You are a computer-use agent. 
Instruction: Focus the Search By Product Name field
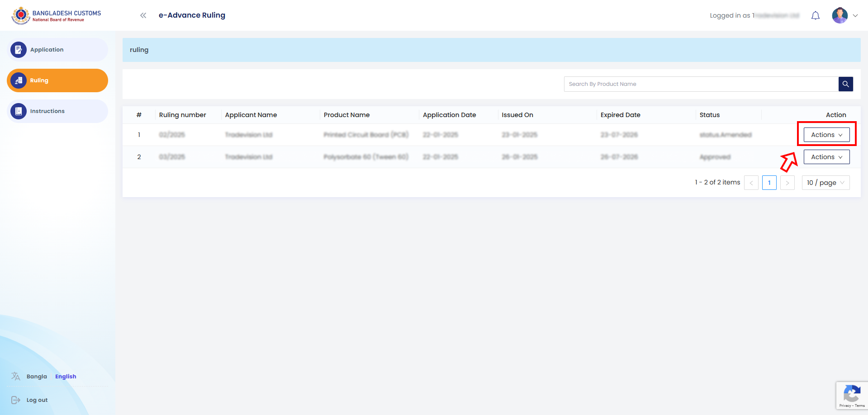[x=701, y=84]
